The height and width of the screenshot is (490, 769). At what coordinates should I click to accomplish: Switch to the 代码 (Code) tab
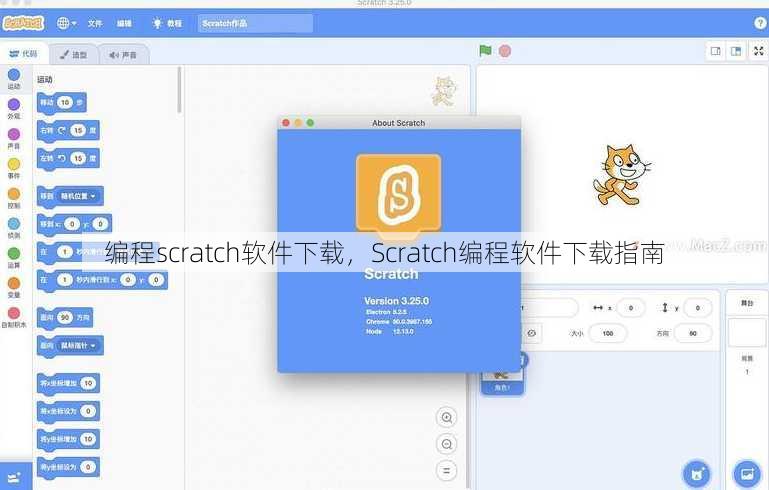24,54
